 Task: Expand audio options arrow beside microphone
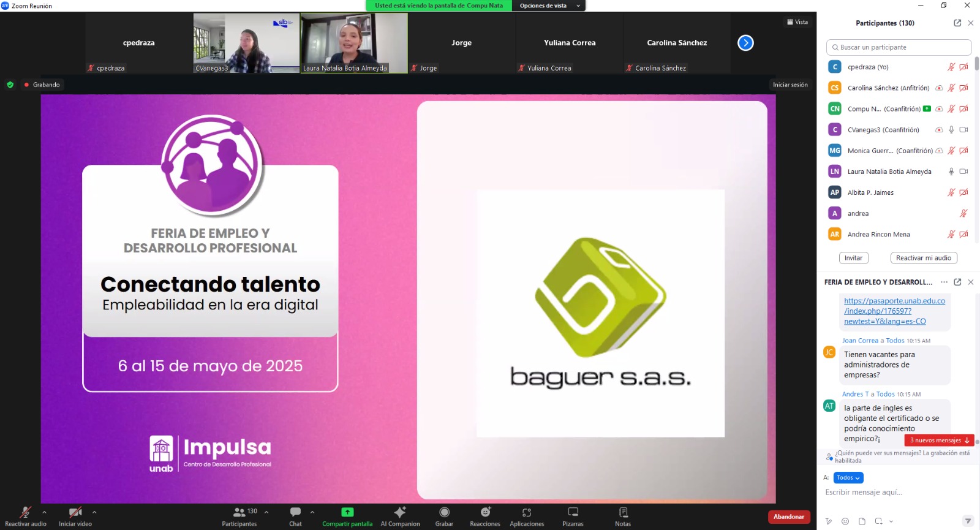44,512
